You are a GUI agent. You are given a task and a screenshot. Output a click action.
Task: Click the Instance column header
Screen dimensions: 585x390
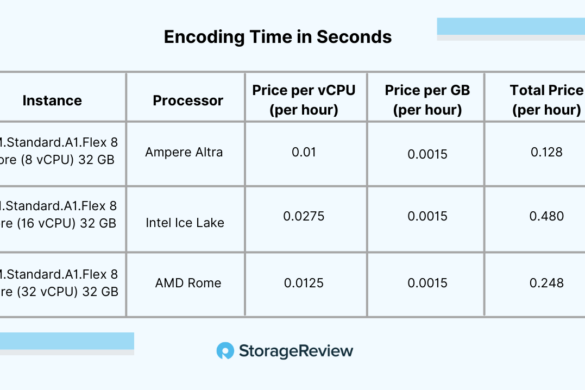52,100
